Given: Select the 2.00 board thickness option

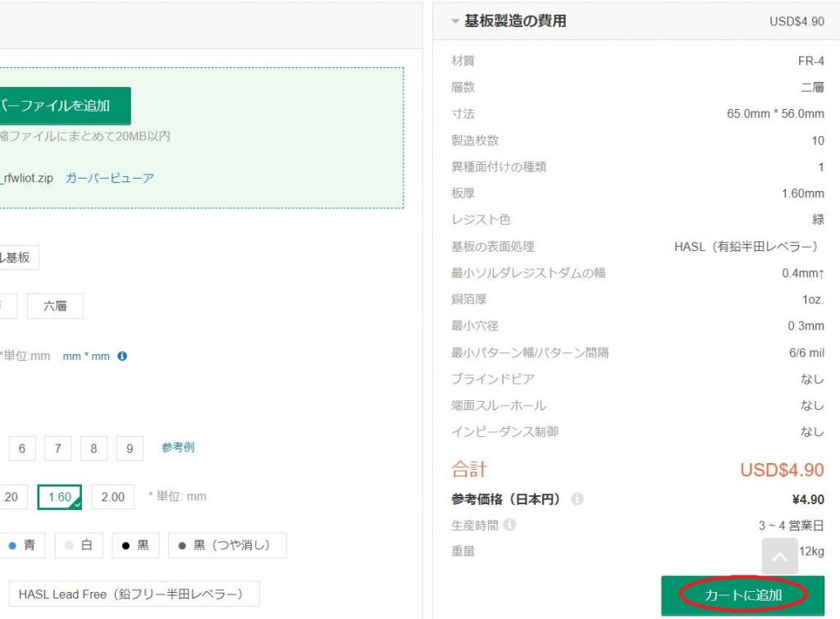Looking at the screenshot, I should pyautogui.click(x=112, y=497).
